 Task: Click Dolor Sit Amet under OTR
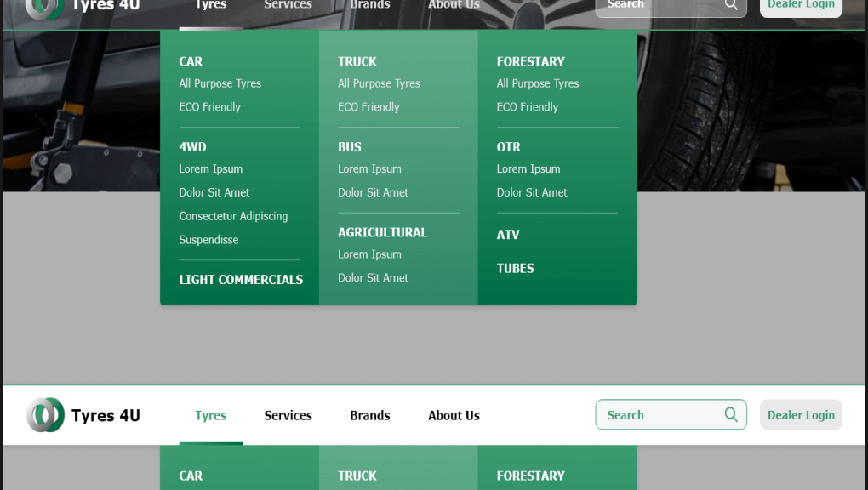532,192
